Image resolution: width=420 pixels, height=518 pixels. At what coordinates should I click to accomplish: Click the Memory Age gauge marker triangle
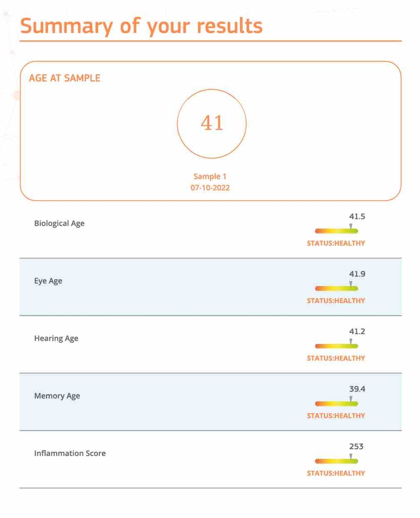(x=351, y=399)
